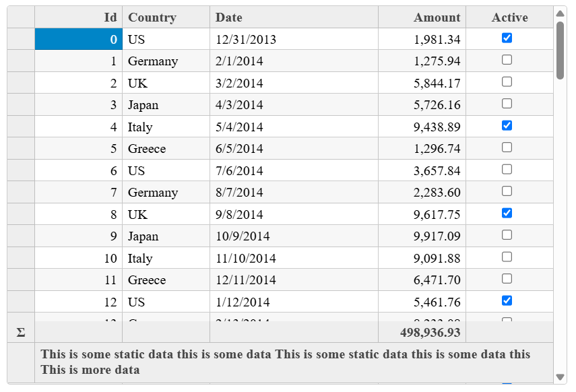This screenshot has height=392, width=576.
Task: Uncheck Active for US 1/12/2014 row
Action: 507,301
